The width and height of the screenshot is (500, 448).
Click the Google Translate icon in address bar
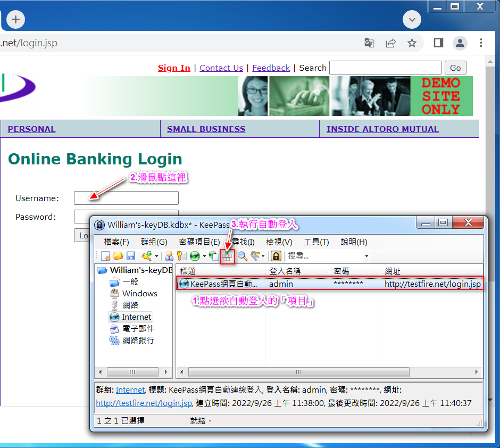pyautogui.click(x=369, y=43)
